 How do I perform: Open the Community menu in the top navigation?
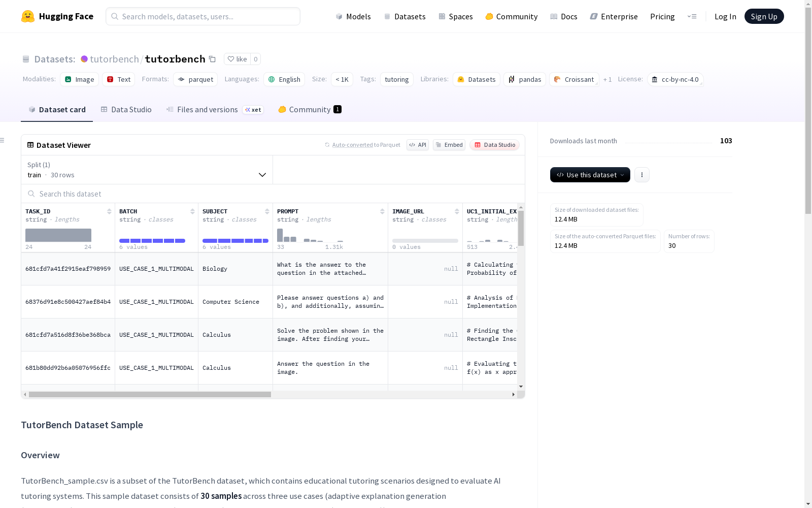click(512, 16)
